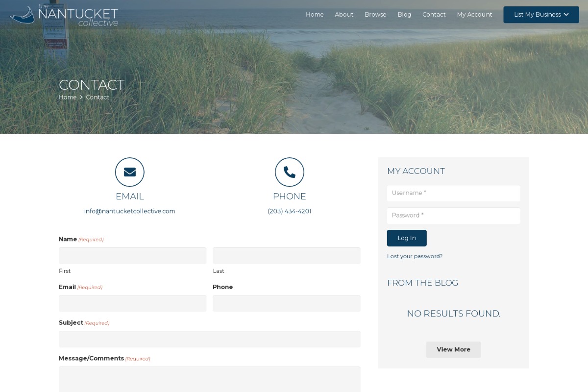Viewport: 588px width, 392px height.
Task: Focus the First name field
Action: coord(133,256)
